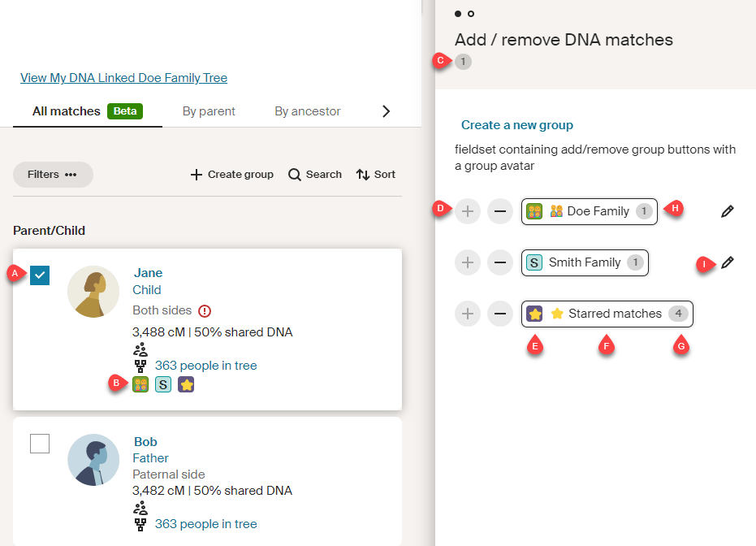Click the second carousel dot at the top
Viewport: 756px width, 546px height.
click(471, 14)
